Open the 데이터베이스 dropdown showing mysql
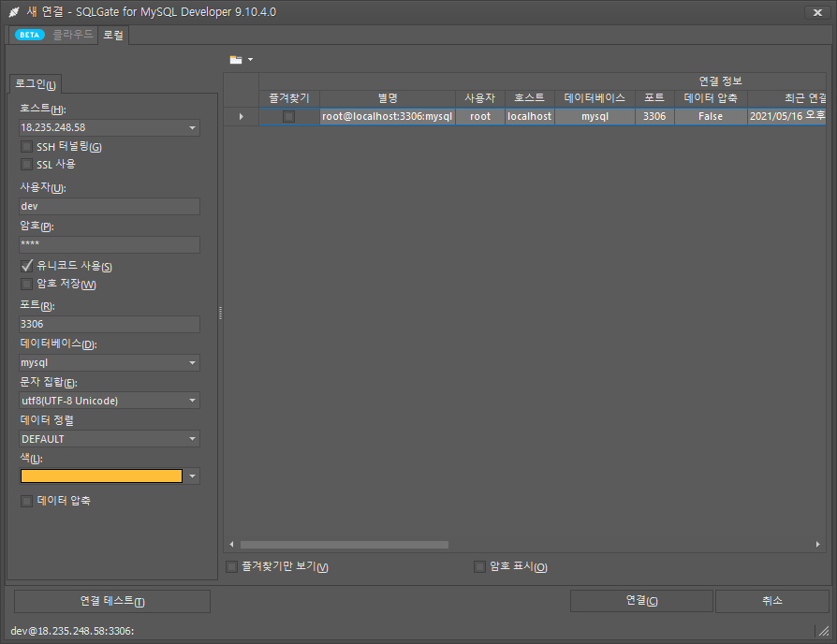Viewport: 837px width, 644px height. [x=192, y=363]
